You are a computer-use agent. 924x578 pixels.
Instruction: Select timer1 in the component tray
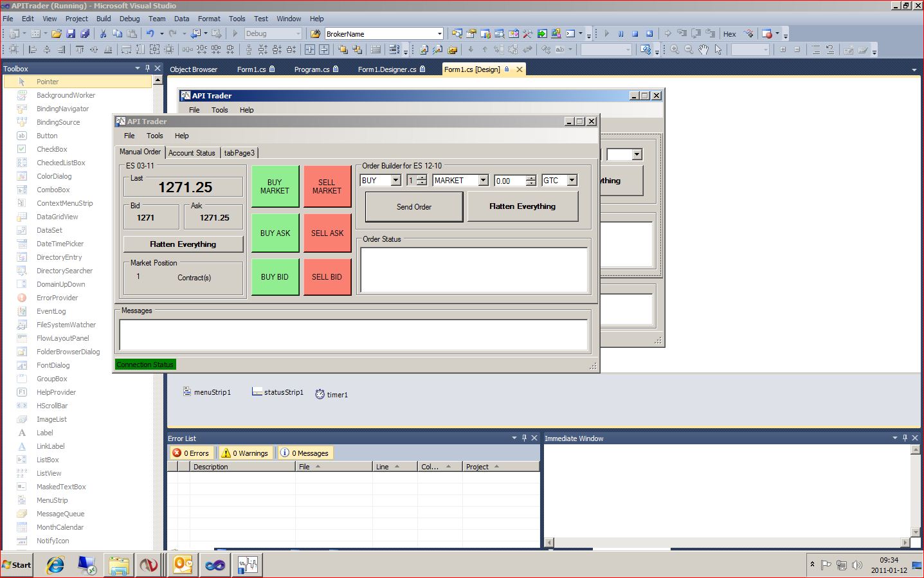[331, 394]
